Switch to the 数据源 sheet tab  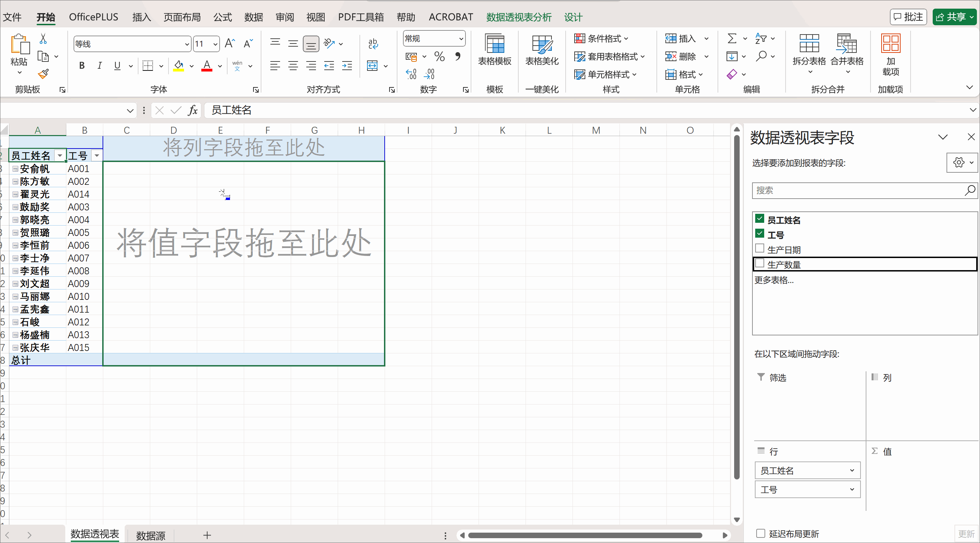[151, 535]
